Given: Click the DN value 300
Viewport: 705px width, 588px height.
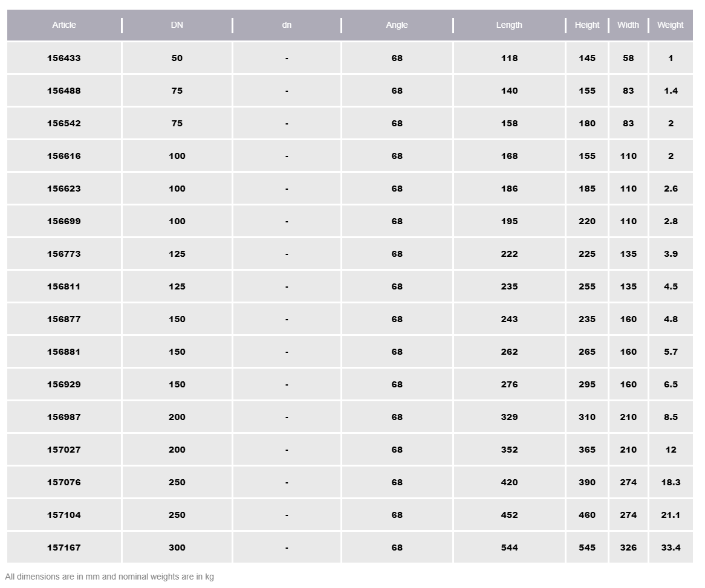Looking at the screenshot, I should click(x=177, y=548).
